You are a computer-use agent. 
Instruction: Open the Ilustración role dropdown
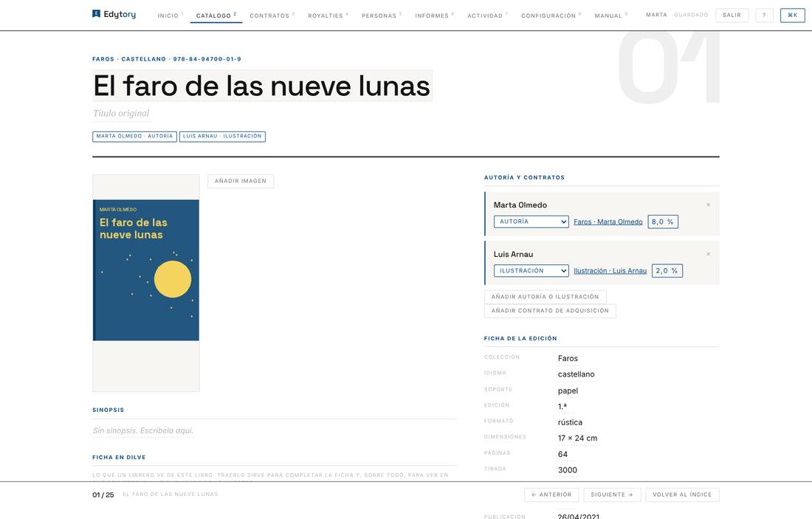(531, 271)
